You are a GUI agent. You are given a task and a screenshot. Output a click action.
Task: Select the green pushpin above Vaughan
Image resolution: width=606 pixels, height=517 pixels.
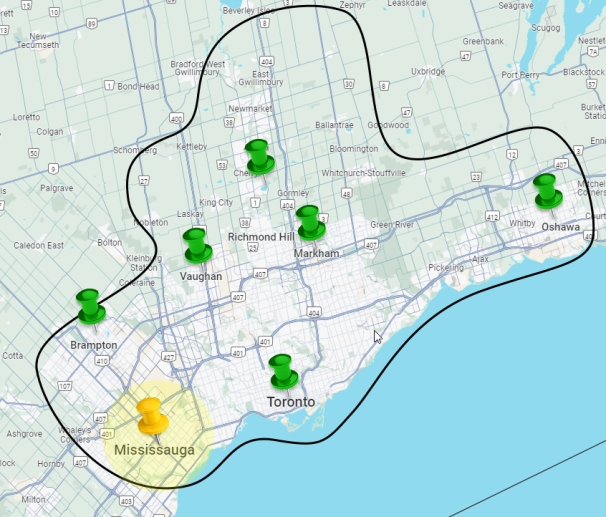click(x=194, y=245)
